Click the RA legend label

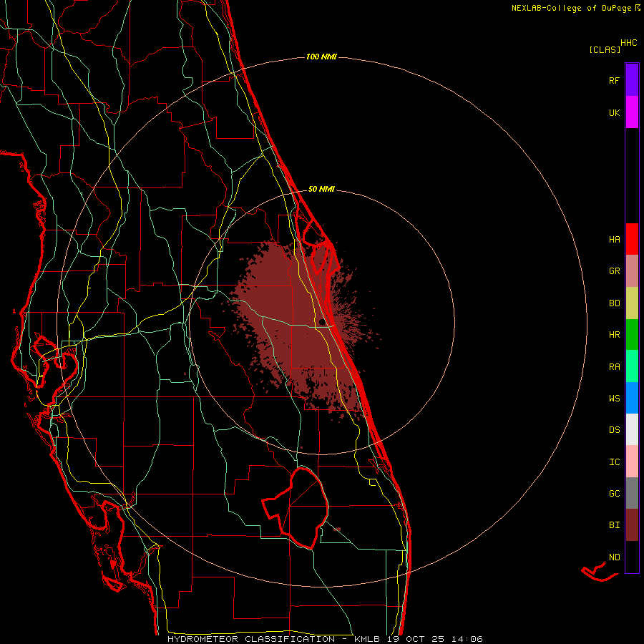click(614, 367)
